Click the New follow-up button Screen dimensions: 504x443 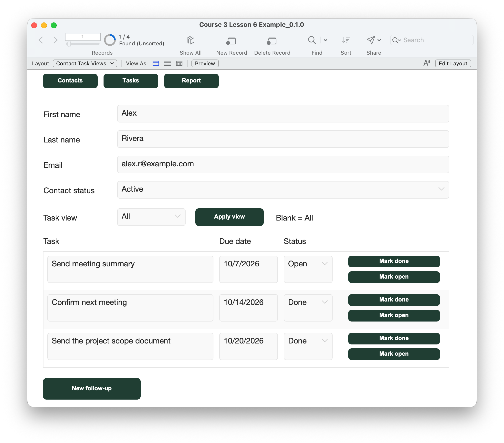(x=92, y=388)
